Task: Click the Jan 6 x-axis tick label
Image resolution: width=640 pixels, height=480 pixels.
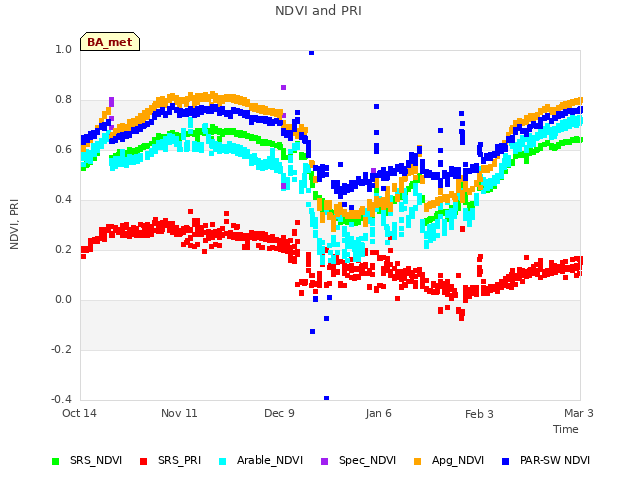Action: pyautogui.click(x=378, y=413)
